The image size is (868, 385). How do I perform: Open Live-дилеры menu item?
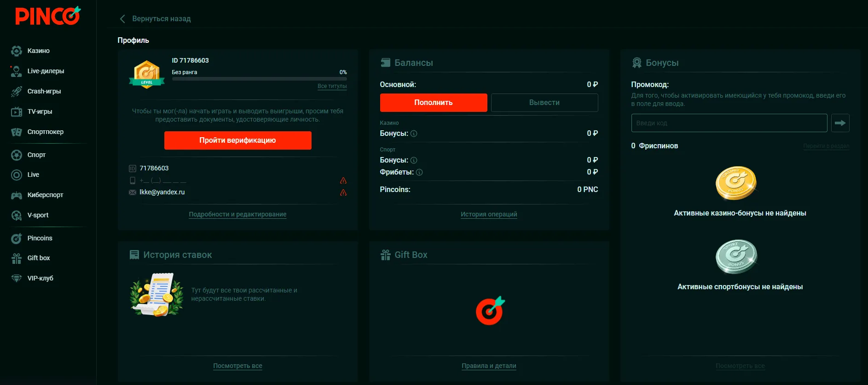46,71
